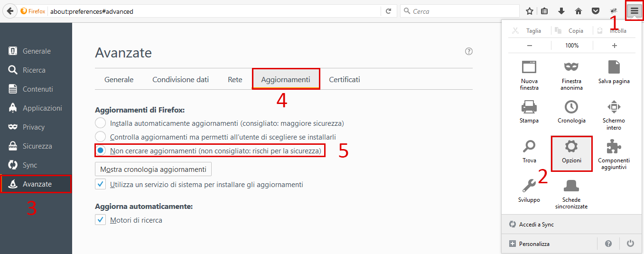
Task: Select Contenuti in left sidebar
Action: [36, 89]
